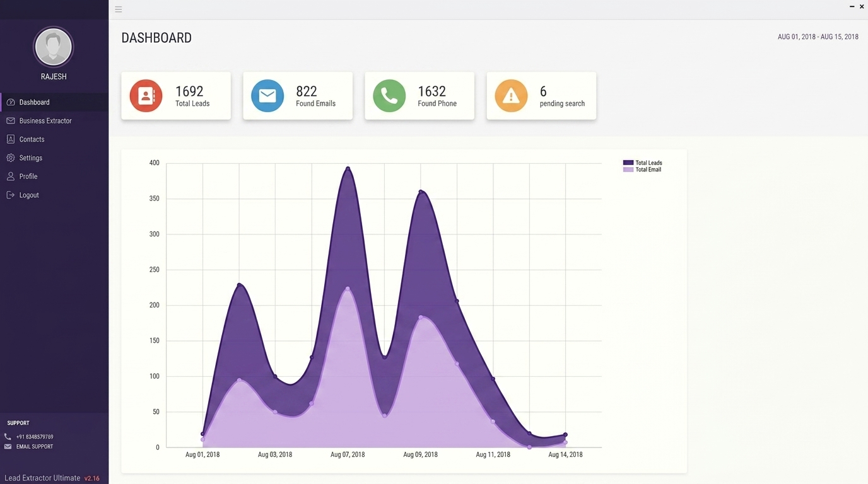Image resolution: width=868 pixels, height=484 pixels.
Task: Click the EMAIL SUPPORT link
Action: click(x=35, y=447)
